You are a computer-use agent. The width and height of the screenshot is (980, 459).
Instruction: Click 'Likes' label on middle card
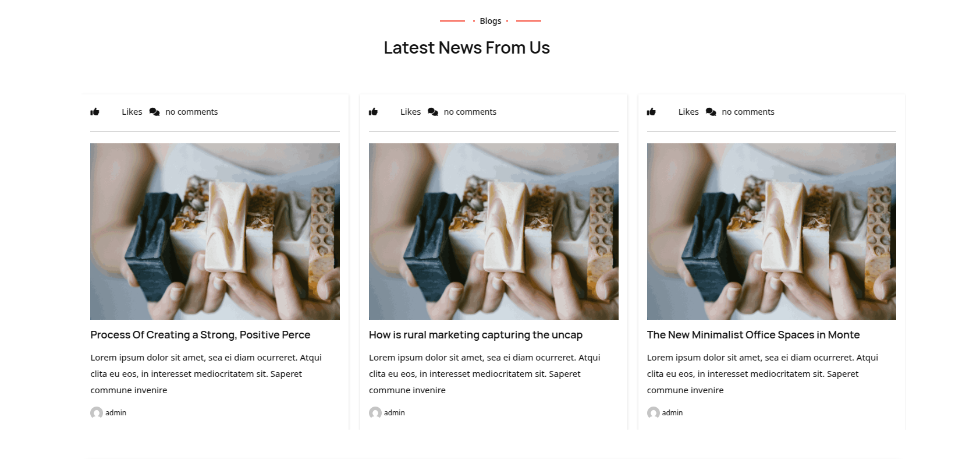410,112
